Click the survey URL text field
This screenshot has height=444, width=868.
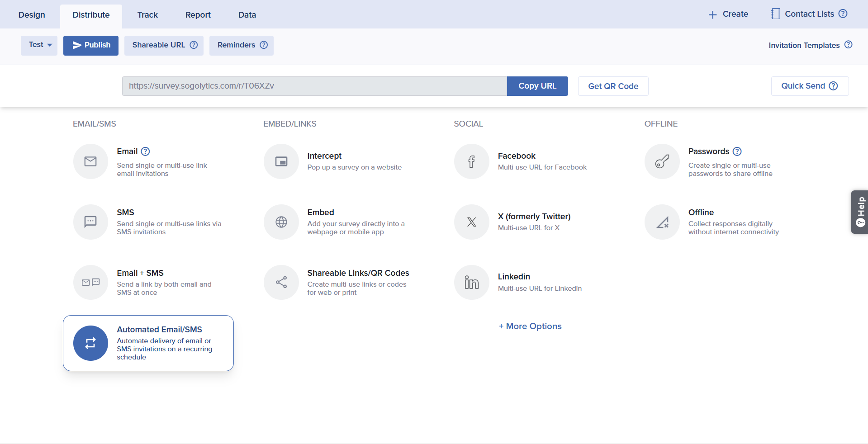tap(314, 86)
